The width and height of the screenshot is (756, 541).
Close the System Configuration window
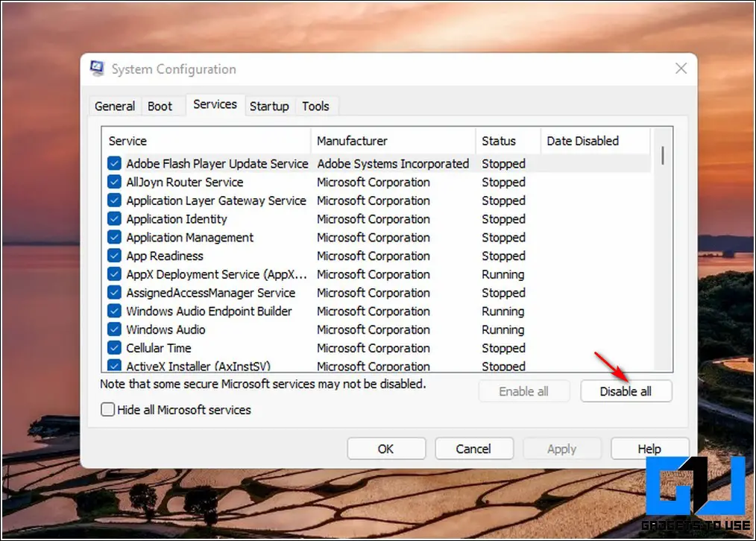point(681,69)
